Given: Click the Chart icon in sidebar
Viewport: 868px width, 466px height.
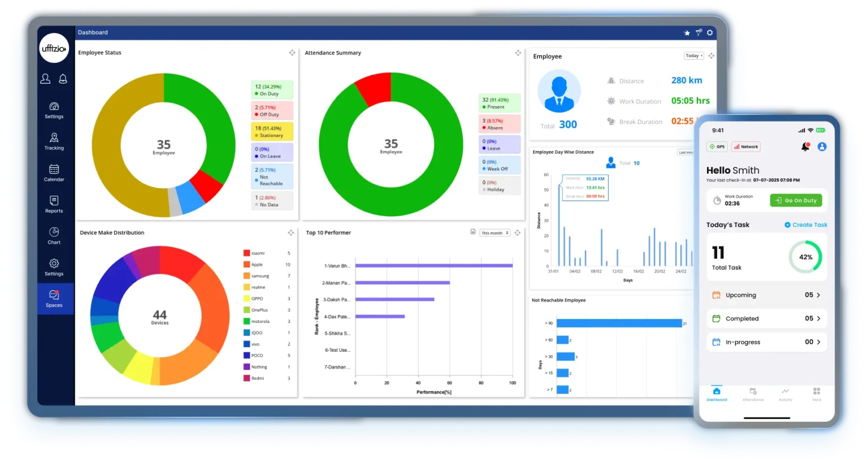Looking at the screenshot, I should tap(54, 235).
